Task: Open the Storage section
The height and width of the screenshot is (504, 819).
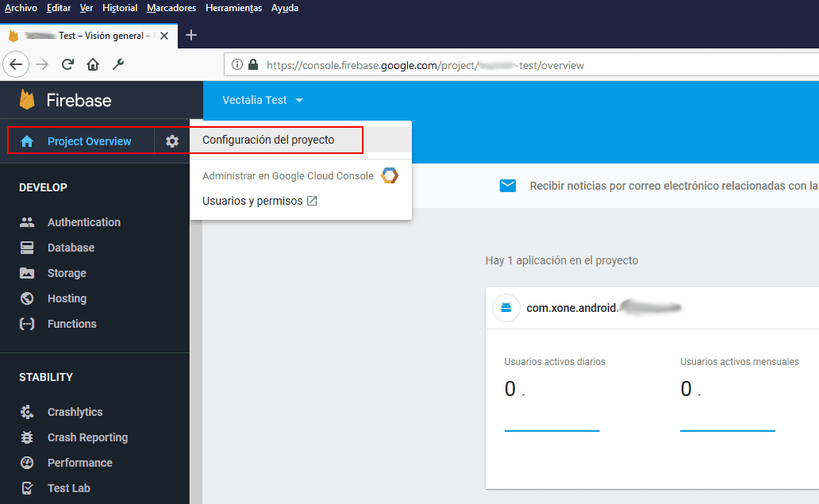Action: [67, 273]
